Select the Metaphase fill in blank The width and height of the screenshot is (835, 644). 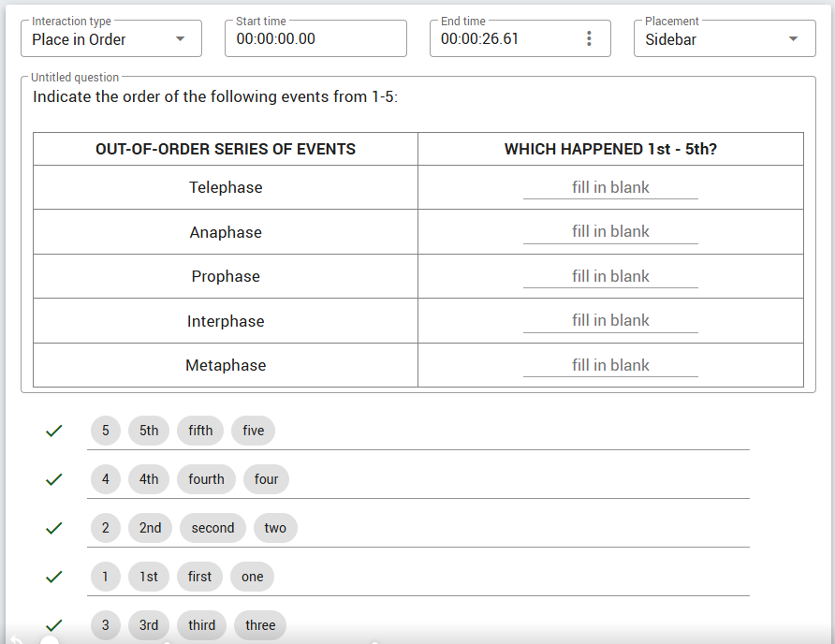click(x=610, y=365)
